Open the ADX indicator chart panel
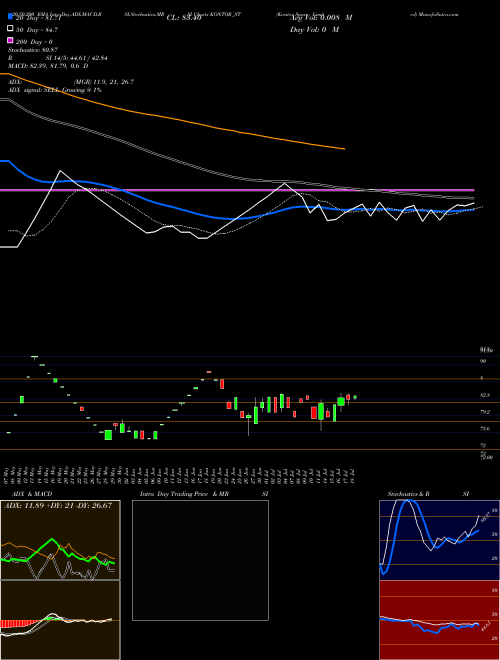This screenshot has height=660, width=500. click(x=60, y=540)
